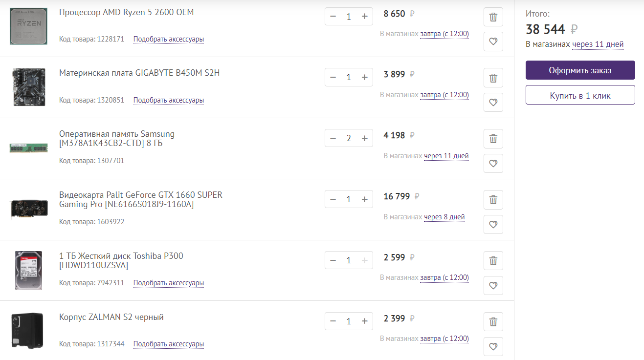Increase Ryzen 5 2600 quantity
Screen dimensions: 644x360
point(364,17)
